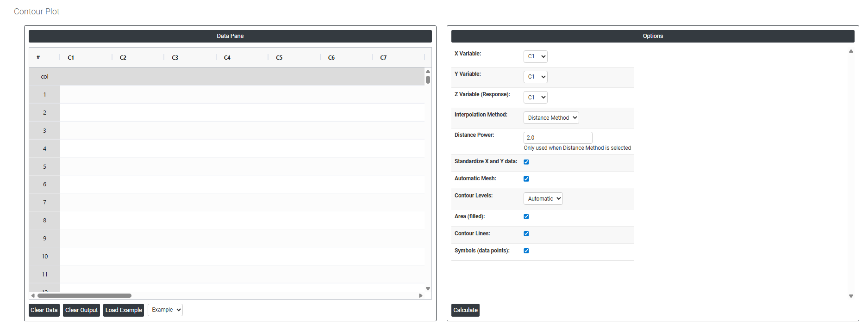Select the C6 column header
The image size is (868, 331).
[331, 58]
